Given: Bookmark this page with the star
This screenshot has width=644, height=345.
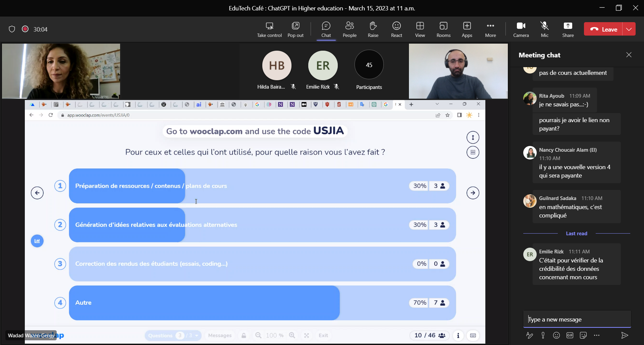Looking at the screenshot, I should coord(447,115).
